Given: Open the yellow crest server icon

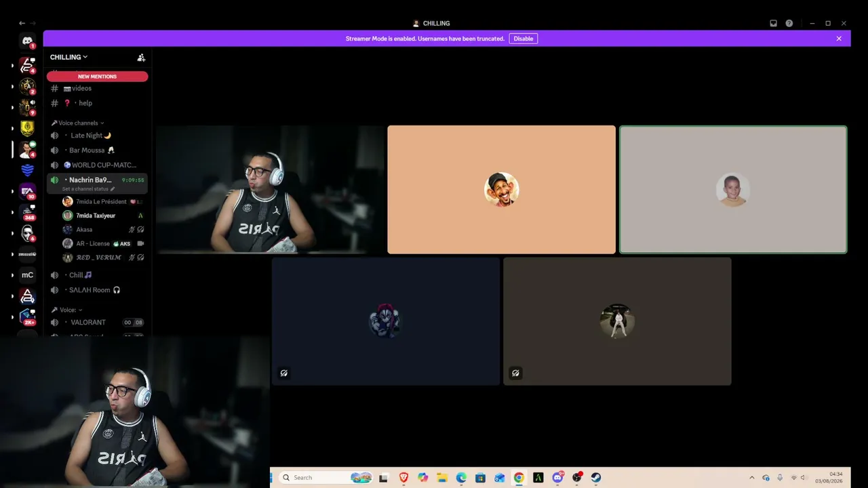Looking at the screenshot, I should tap(27, 127).
